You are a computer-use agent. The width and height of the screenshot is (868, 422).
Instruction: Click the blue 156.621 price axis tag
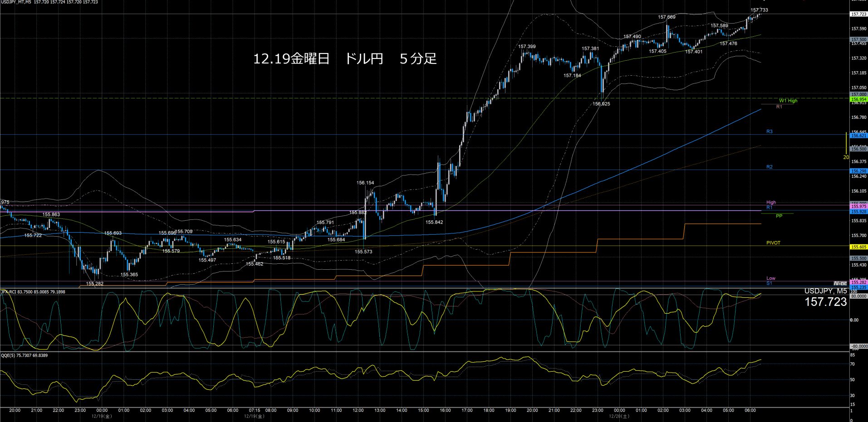858,136
